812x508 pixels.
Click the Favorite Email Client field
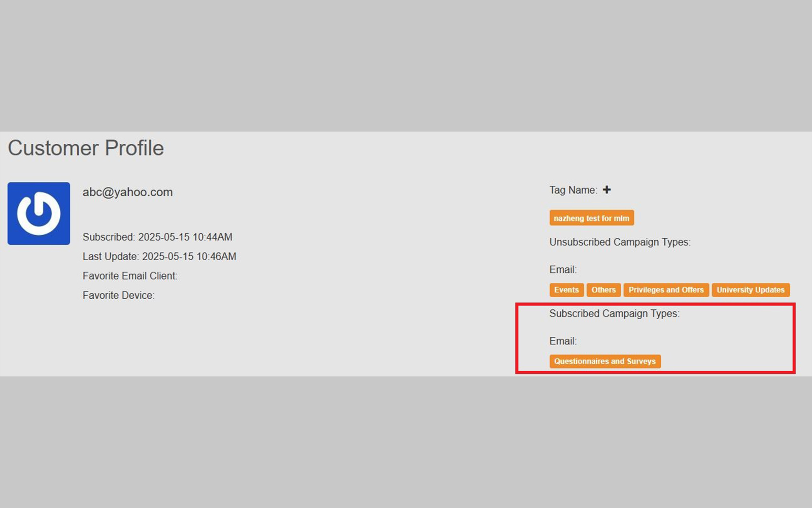pyautogui.click(x=130, y=276)
